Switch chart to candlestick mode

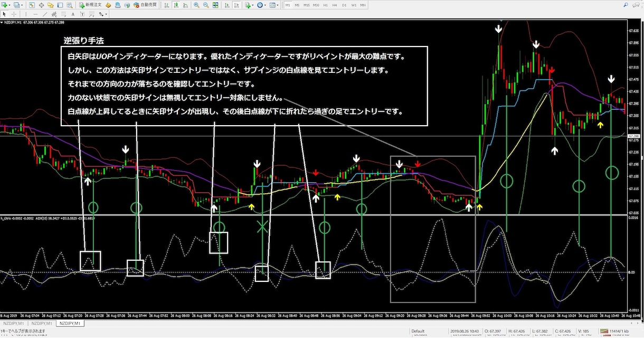click(175, 5)
